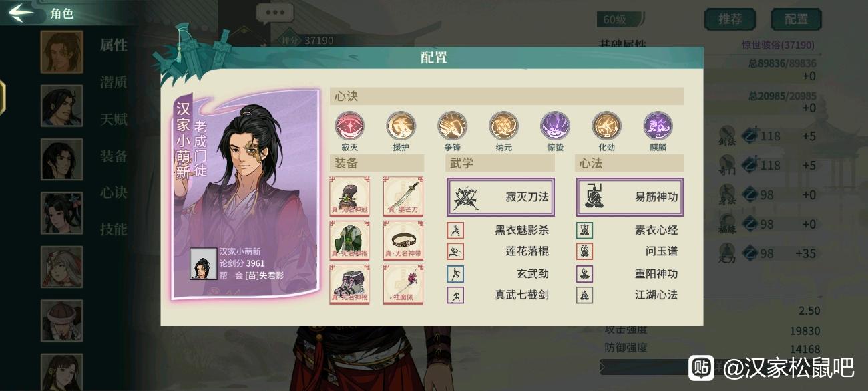Choose the 易筋神功 inner art box
Screen dimensions: 868x391
[x=630, y=197]
